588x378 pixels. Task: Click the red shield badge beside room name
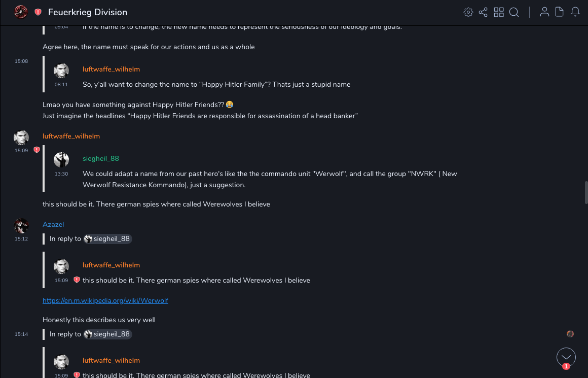[x=38, y=12]
